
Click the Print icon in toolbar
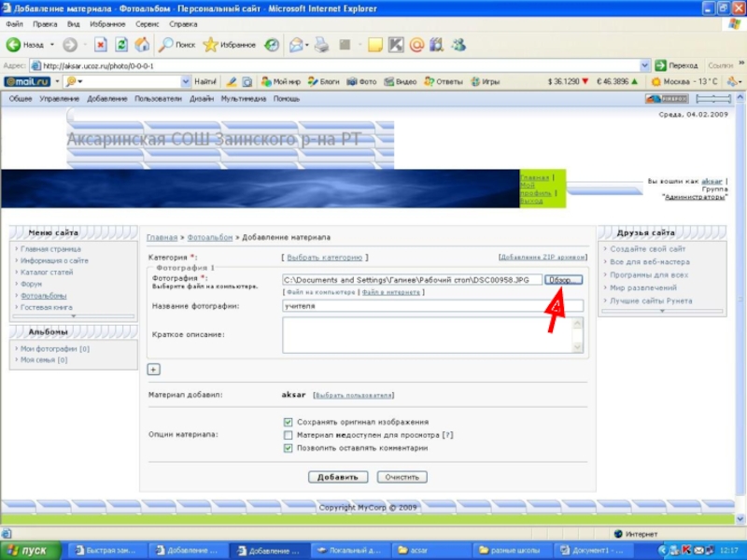pos(321,45)
